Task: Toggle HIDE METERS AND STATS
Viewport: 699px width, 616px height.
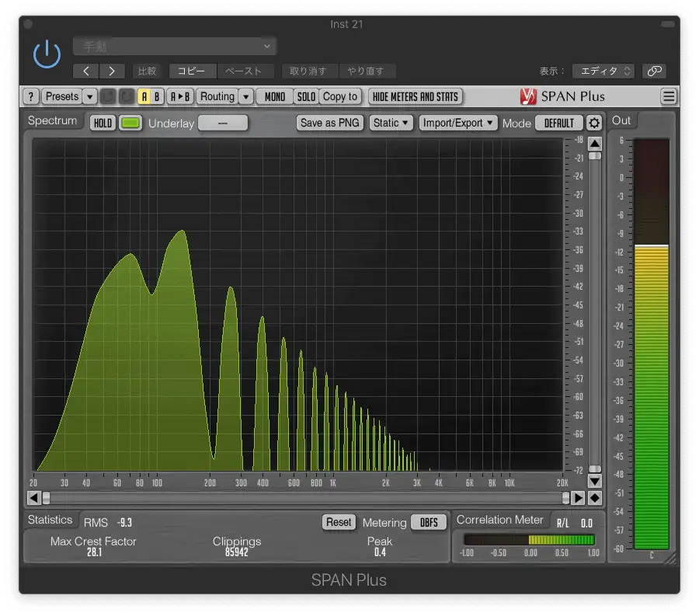Action: click(415, 96)
